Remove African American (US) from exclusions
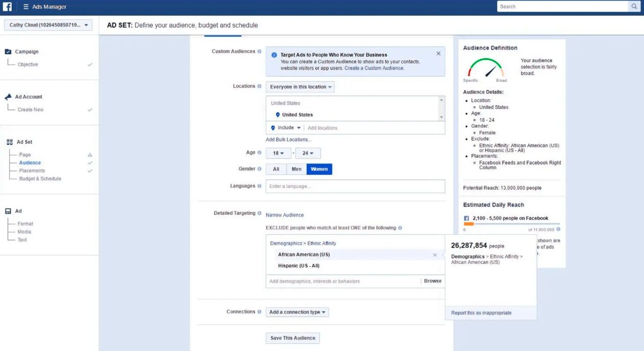This screenshot has height=351, width=644. point(435,254)
